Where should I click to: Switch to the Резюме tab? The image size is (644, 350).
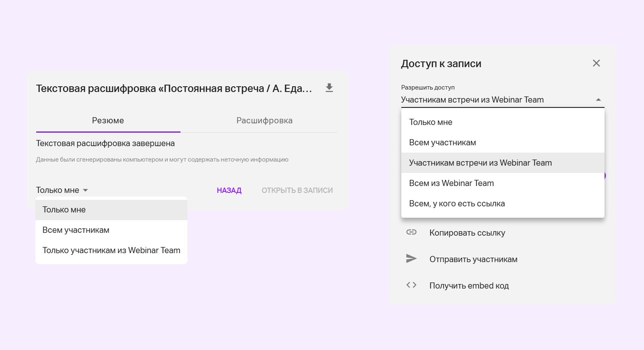(108, 121)
